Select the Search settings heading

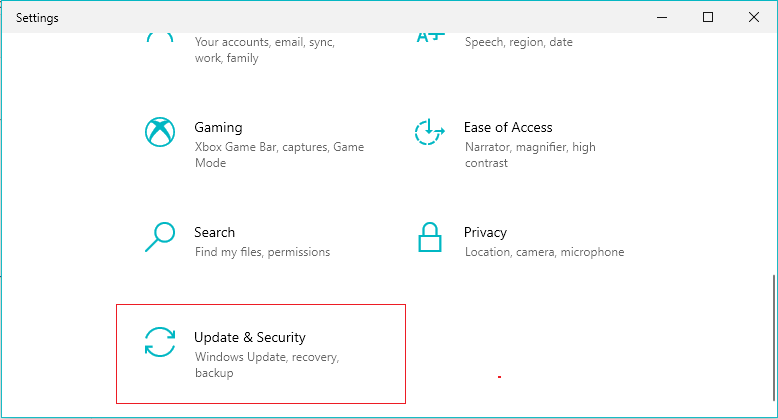pyautogui.click(x=214, y=232)
